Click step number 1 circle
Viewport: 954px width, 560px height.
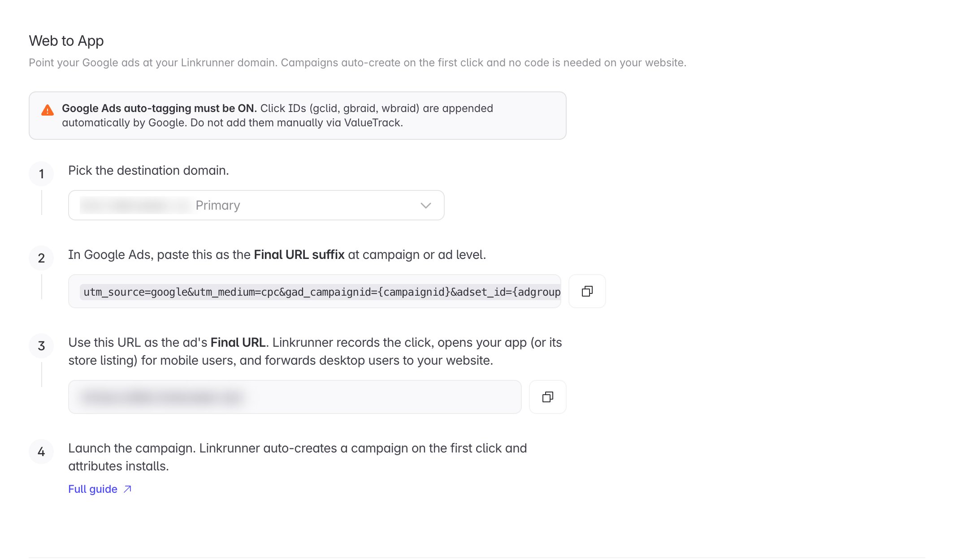pyautogui.click(x=41, y=174)
